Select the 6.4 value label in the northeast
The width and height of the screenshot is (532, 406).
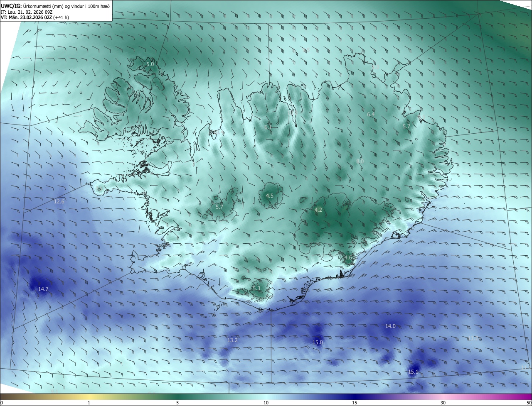(371, 114)
